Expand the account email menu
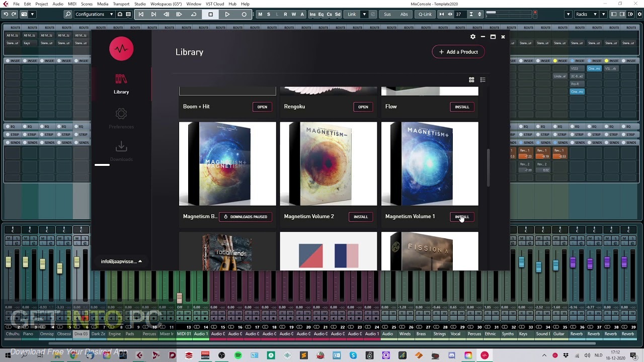 121,261
